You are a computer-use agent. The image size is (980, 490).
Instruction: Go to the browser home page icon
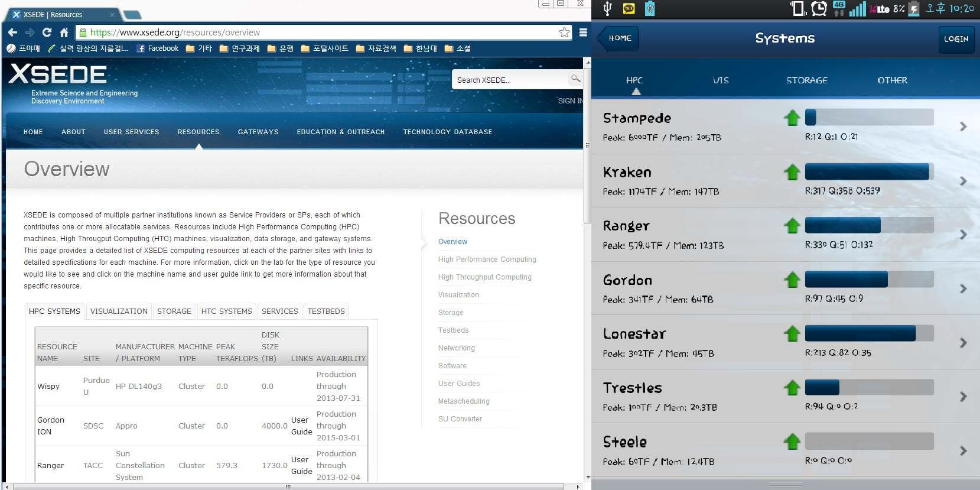point(64,32)
